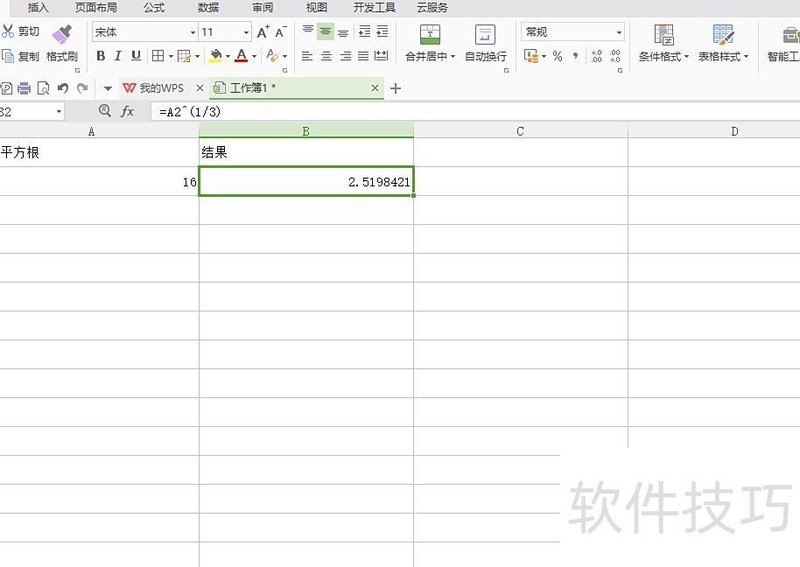Decrease font size with A- icon
Image resolution: width=800 pixels, height=567 pixels.
281,32
